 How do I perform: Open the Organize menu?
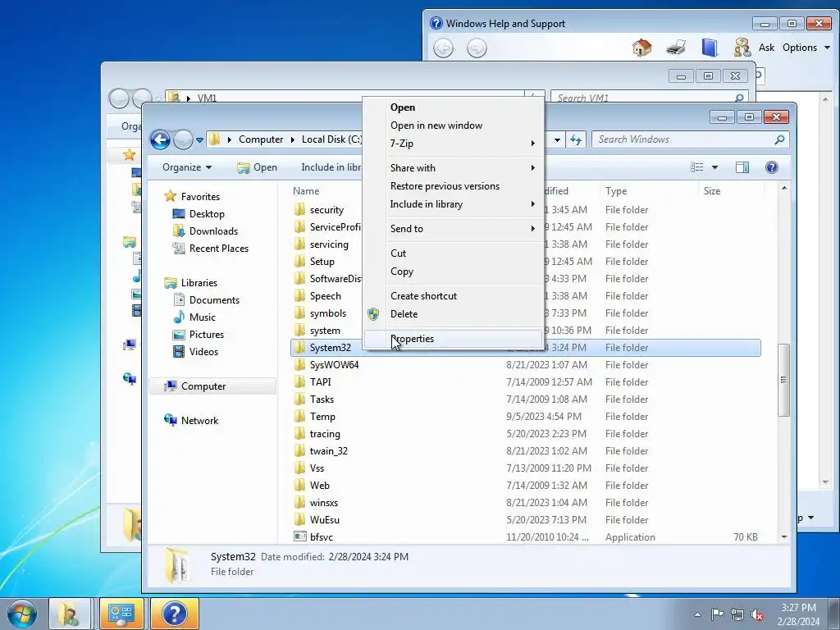[187, 167]
